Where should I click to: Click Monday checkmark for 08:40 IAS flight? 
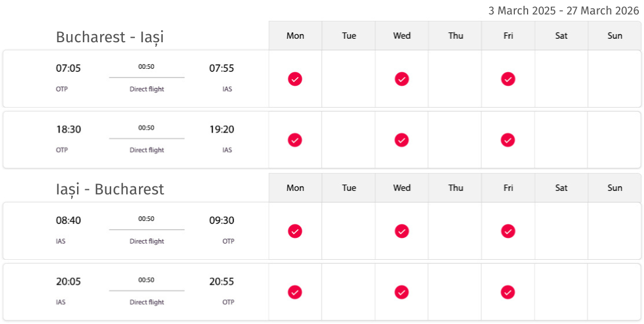(x=295, y=231)
